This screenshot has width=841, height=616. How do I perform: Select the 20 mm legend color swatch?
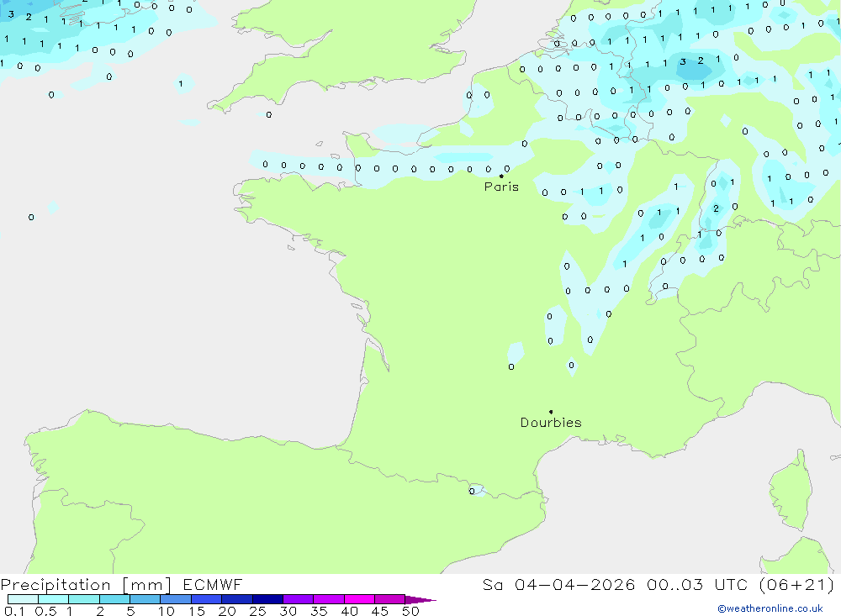[x=237, y=599]
